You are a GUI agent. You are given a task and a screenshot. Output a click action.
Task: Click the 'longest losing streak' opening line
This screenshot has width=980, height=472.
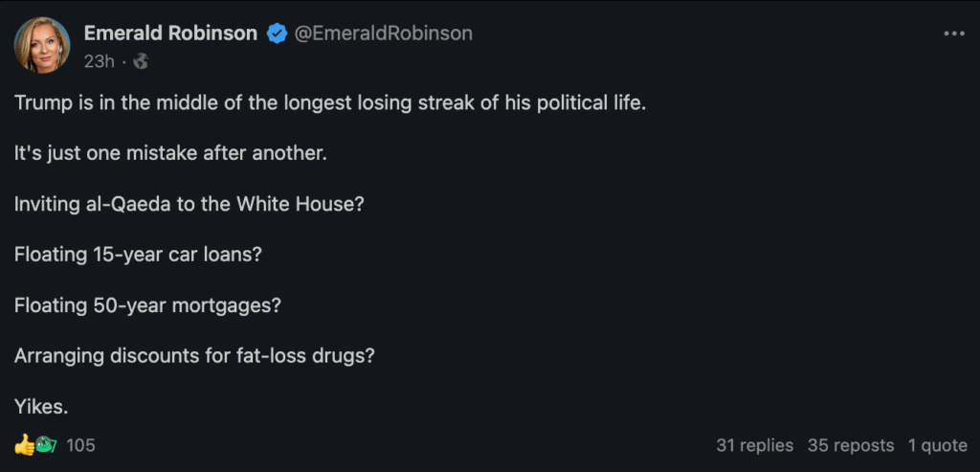(330, 102)
